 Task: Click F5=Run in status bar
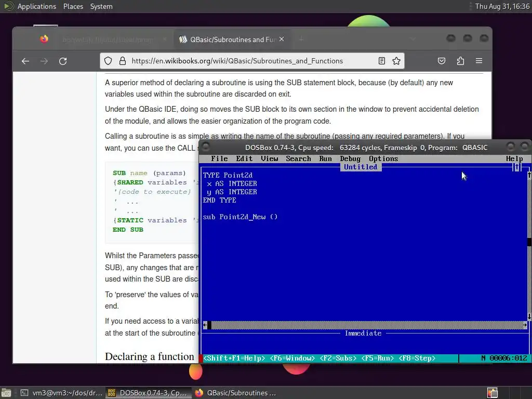point(377,358)
